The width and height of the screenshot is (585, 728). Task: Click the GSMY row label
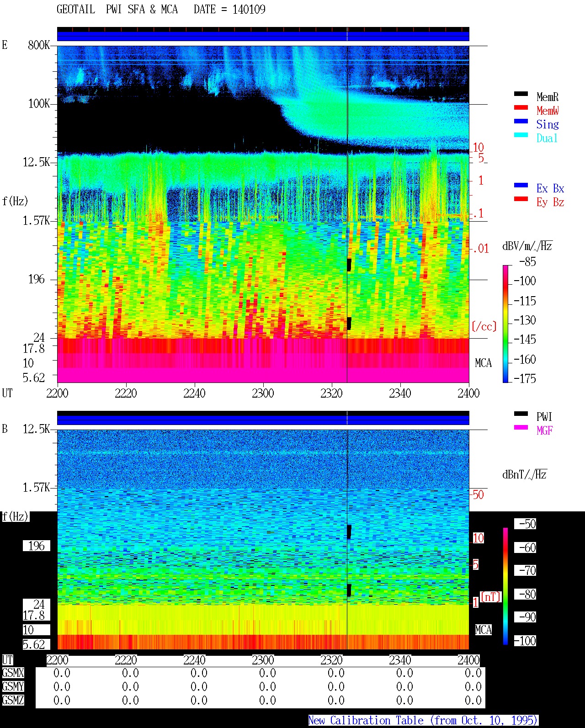click(13, 687)
